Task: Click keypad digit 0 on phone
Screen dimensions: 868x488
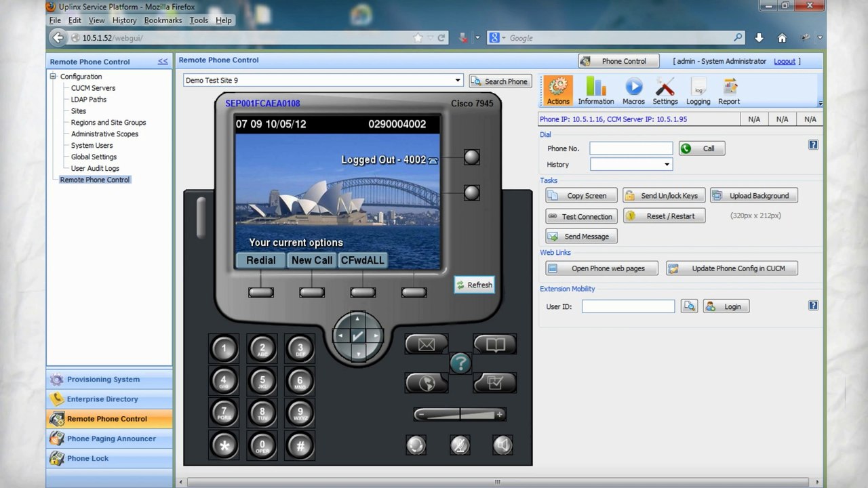Action: [262, 445]
